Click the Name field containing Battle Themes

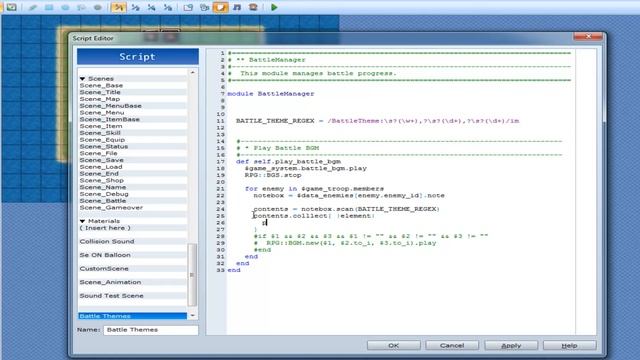click(151, 330)
